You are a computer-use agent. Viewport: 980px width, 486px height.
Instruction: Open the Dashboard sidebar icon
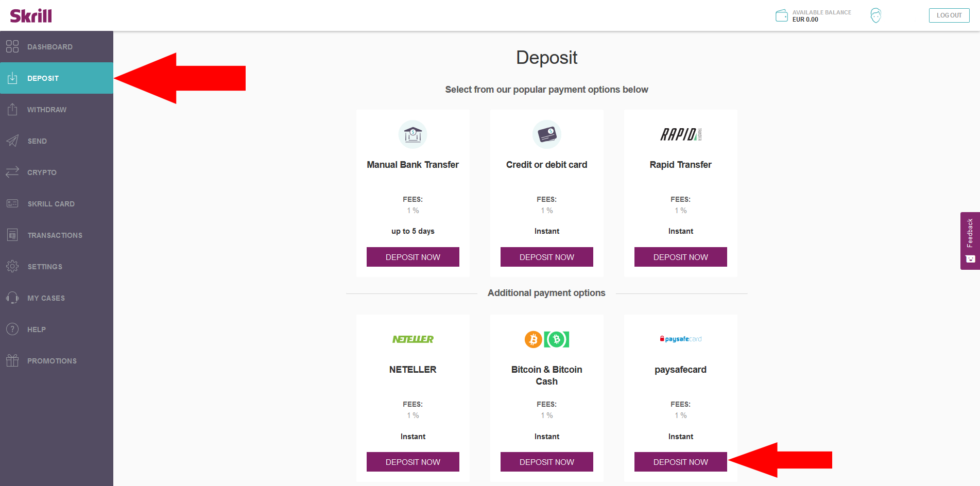(x=12, y=46)
